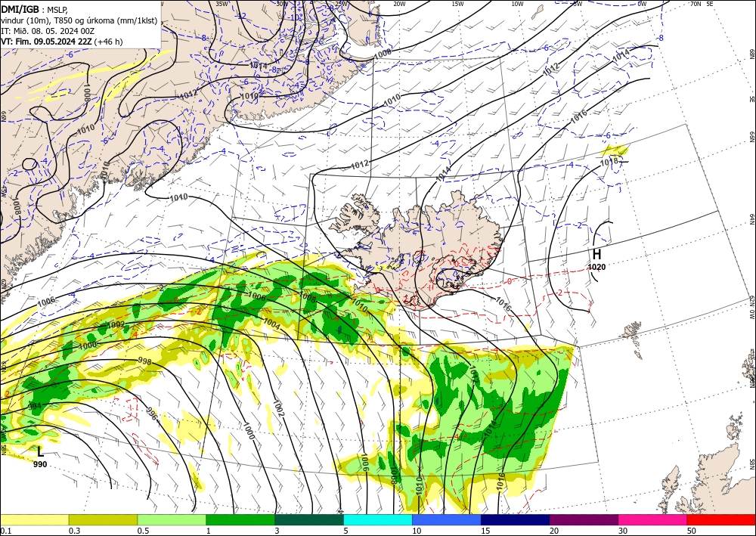The height and width of the screenshot is (536, 756).
Task: Click the '0.3' legend value
Action: point(74,531)
